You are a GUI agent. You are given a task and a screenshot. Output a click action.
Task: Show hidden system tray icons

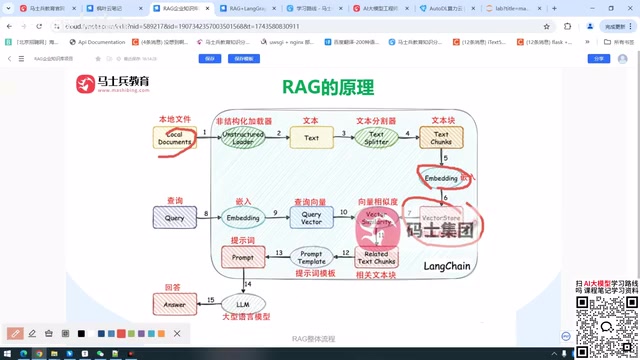point(554,353)
